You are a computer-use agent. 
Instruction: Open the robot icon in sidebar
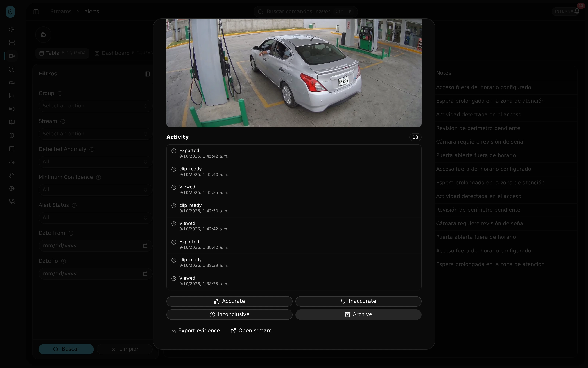12,162
